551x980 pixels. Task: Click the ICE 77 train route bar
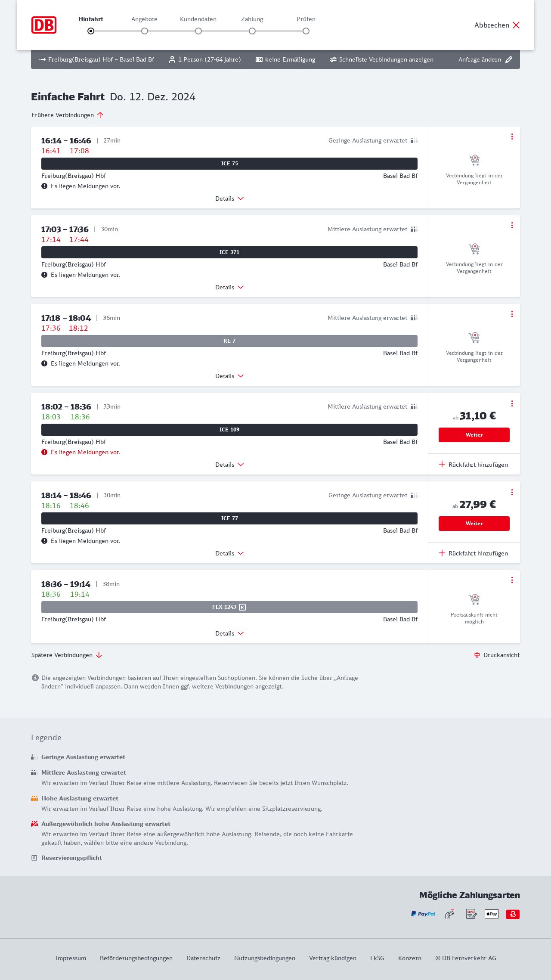pyautogui.click(x=229, y=518)
